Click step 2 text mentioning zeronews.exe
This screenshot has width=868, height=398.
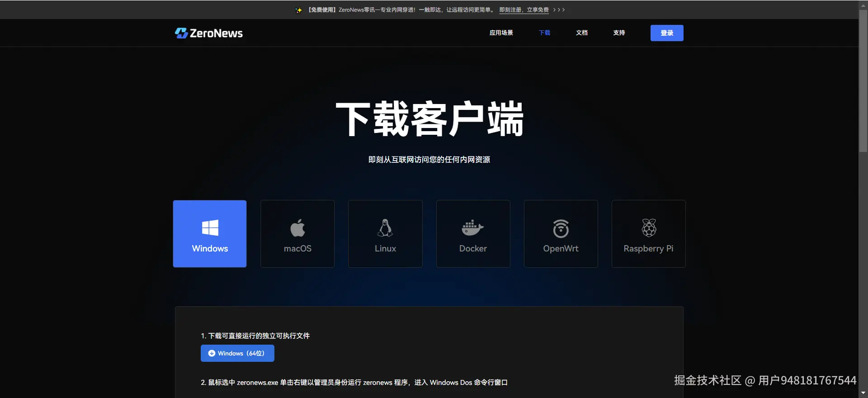(x=354, y=383)
